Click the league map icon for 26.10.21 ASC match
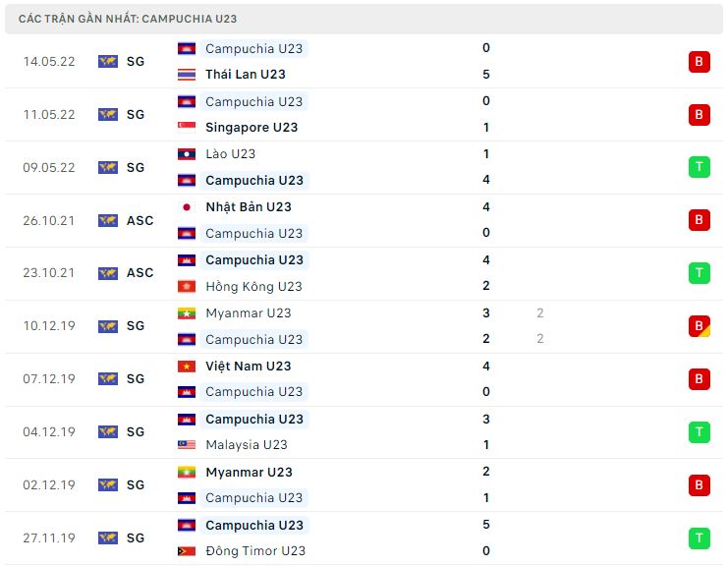The image size is (728, 566). (x=108, y=220)
